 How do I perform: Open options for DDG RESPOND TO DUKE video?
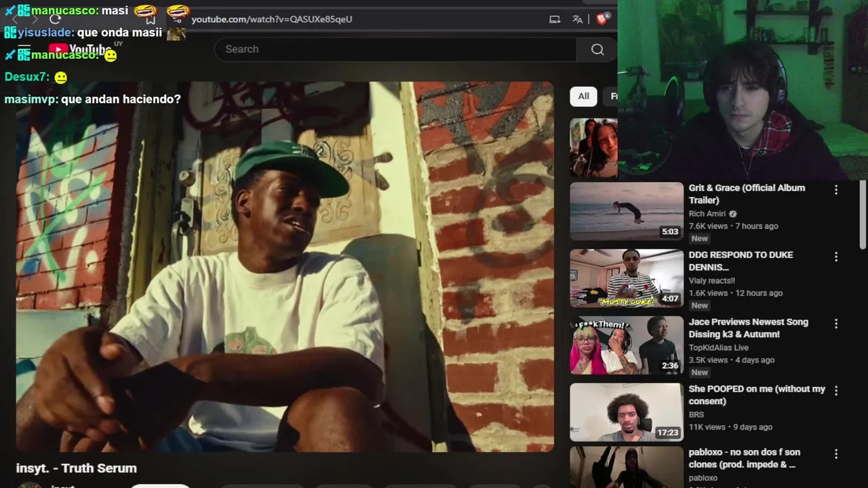835,257
